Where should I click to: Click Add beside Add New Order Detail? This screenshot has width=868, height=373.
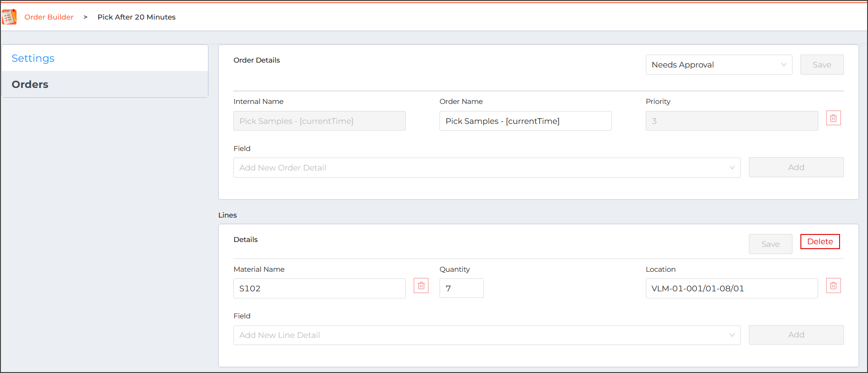tap(796, 167)
